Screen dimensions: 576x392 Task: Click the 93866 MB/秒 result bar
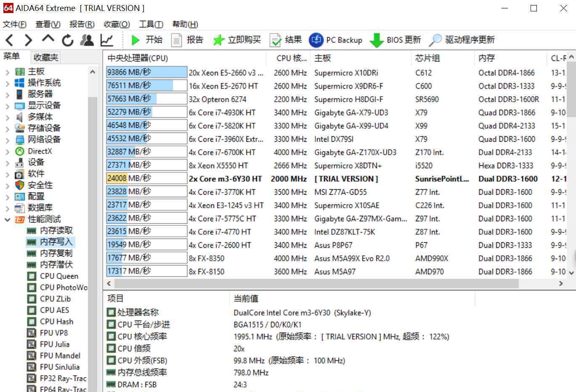(x=146, y=72)
